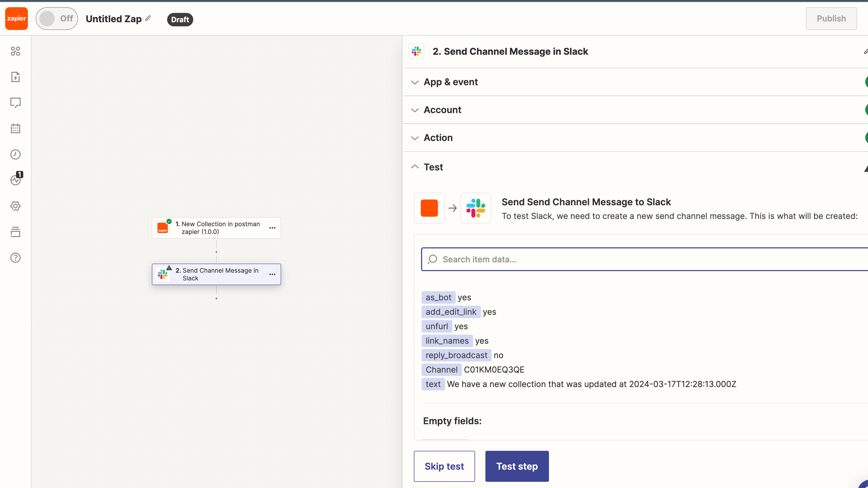The image size is (868, 488).
Task: Open the comments sidebar icon
Action: pyautogui.click(x=16, y=103)
